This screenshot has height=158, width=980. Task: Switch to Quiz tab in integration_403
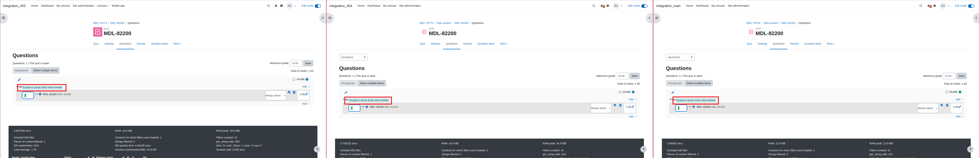(96, 44)
